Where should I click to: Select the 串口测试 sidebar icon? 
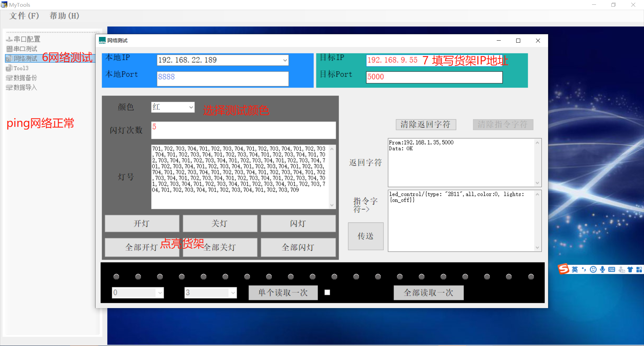9,49
